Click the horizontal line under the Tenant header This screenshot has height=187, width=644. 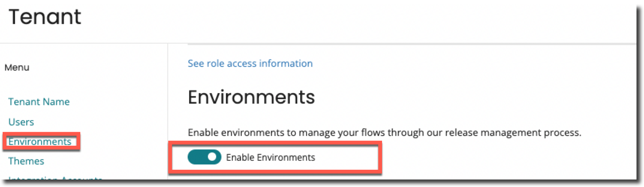[83, 43]
